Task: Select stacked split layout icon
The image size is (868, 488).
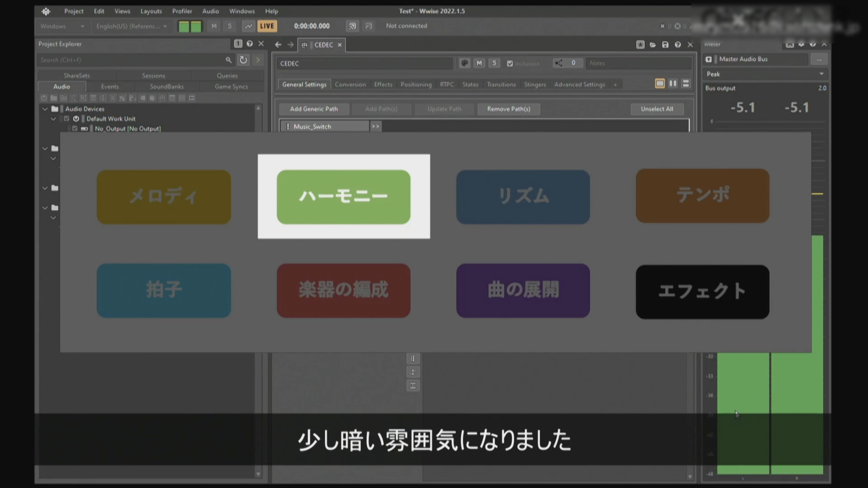Action: coord(686,84)
